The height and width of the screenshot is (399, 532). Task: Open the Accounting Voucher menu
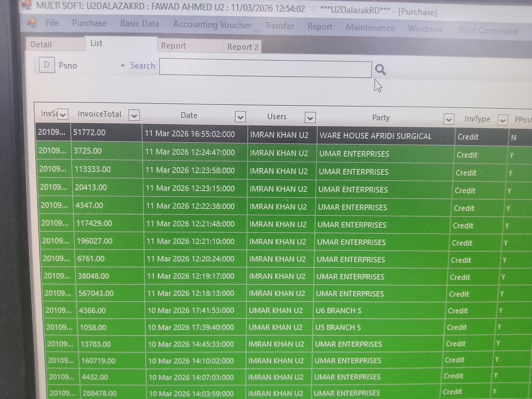pos(212,25)
